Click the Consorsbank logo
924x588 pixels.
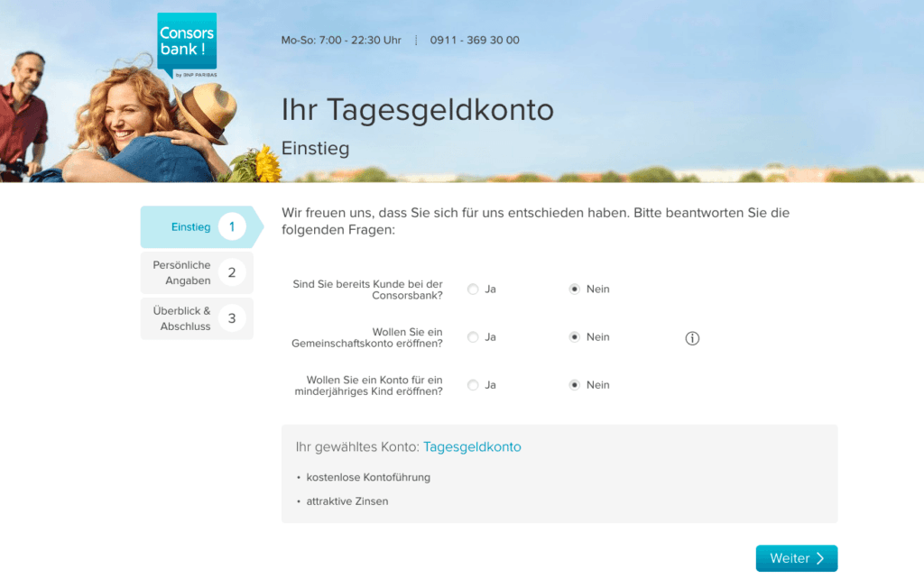pos(187,45)
